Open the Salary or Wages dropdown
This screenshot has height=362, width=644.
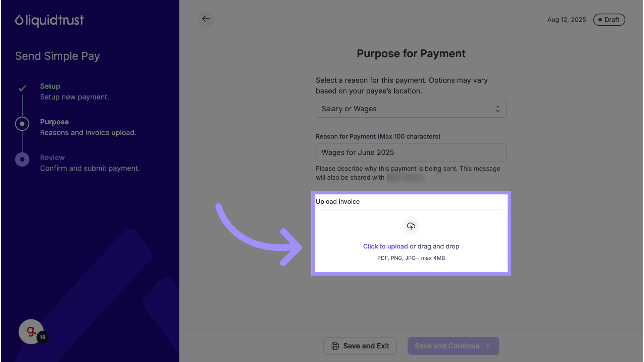pos(411,109)
